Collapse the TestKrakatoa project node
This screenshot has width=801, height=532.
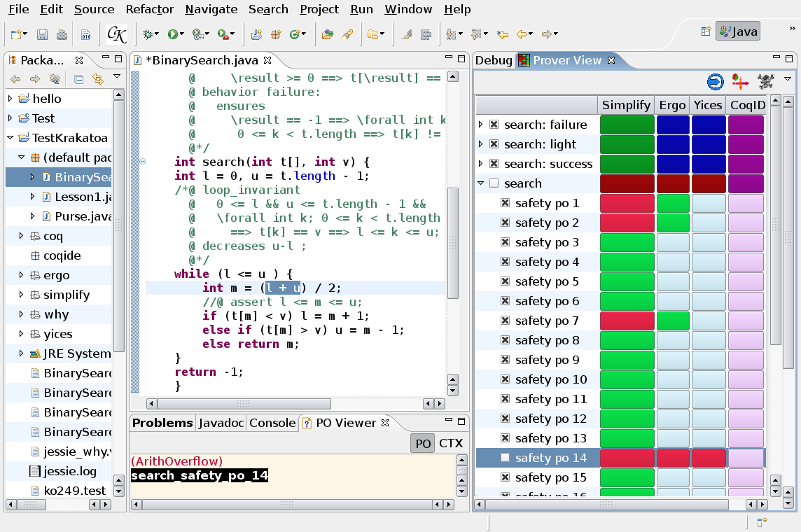tap(11, 137)
